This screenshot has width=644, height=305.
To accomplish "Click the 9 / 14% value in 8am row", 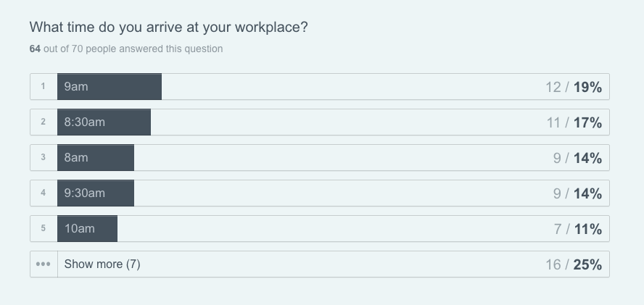I will click(x=577, y=158).
